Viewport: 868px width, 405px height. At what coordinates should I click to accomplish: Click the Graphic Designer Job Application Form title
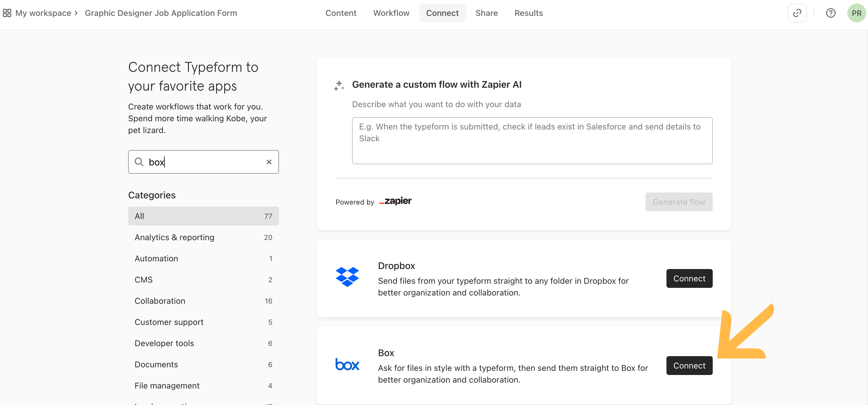[x=161, y=13]
